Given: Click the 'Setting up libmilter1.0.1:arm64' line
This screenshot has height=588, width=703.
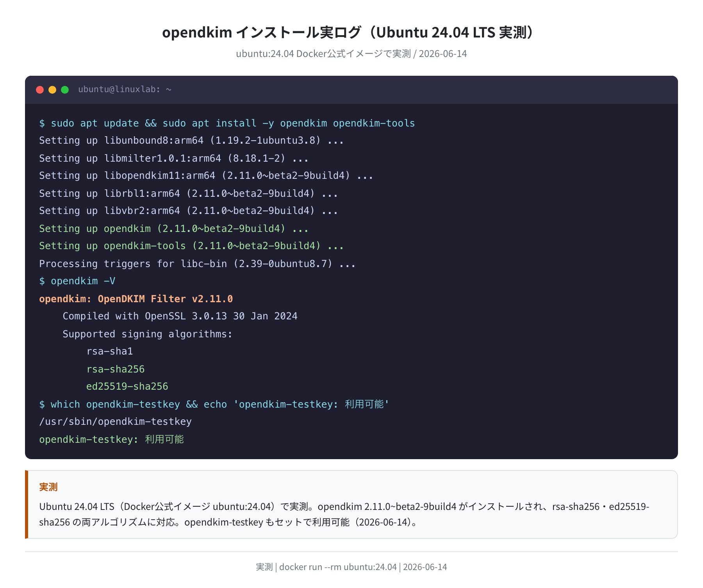Looking at the screenshot, I should (174, 158).
